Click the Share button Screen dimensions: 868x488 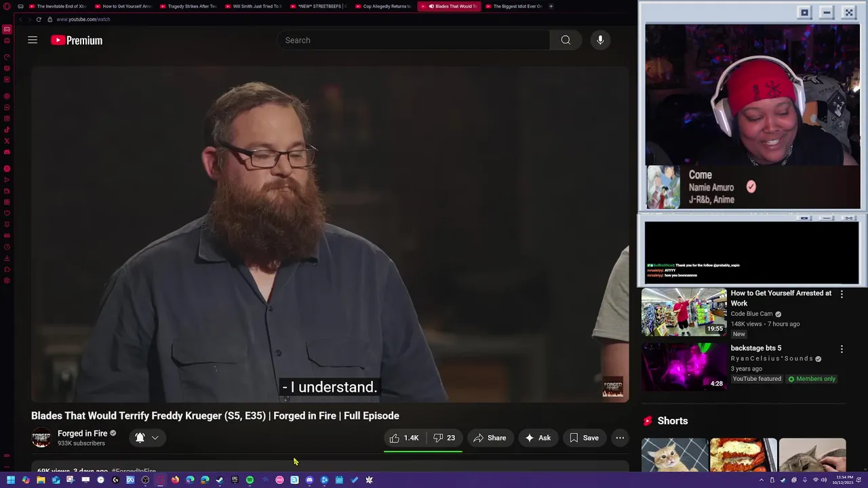[x=490, y=438]
